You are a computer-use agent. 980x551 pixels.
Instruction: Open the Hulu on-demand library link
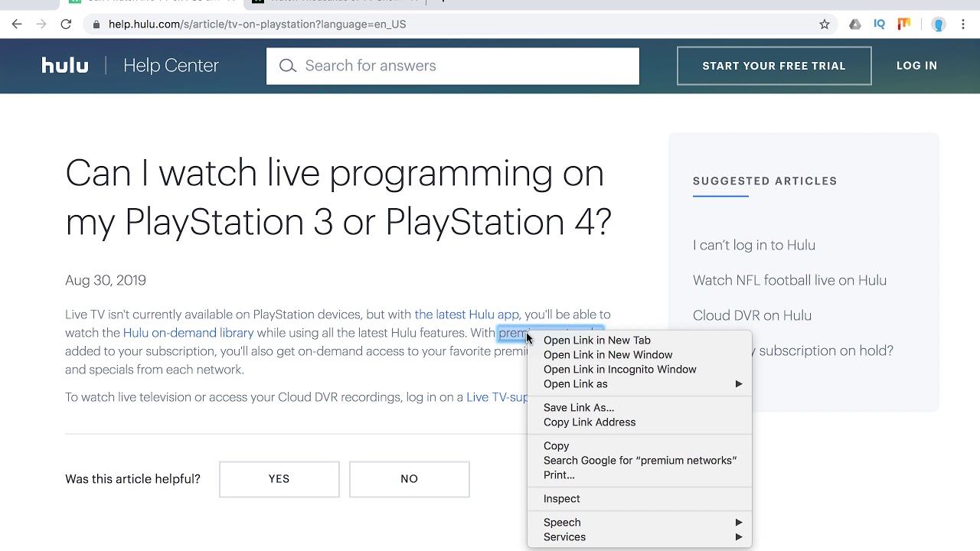click(x=188, y=333)
